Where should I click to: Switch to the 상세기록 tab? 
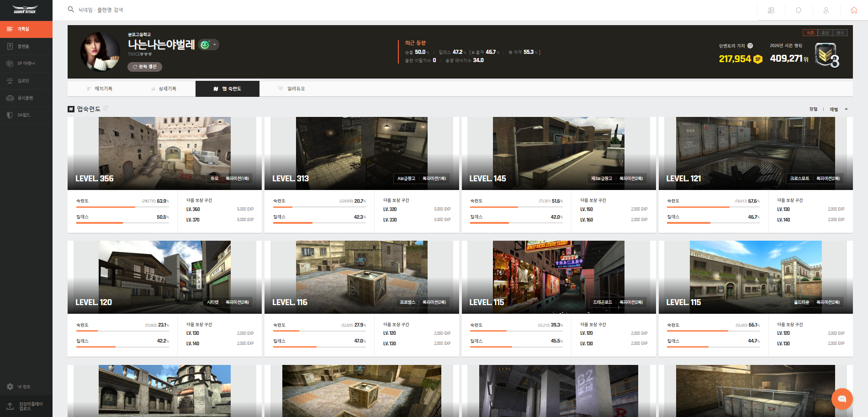click(x=164, y=89)
